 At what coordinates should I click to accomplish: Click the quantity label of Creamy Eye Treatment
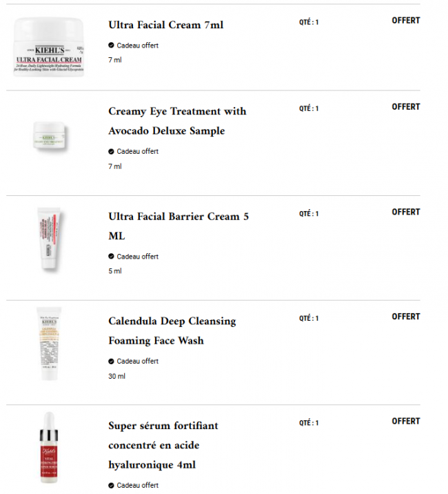tap(309, 108)
